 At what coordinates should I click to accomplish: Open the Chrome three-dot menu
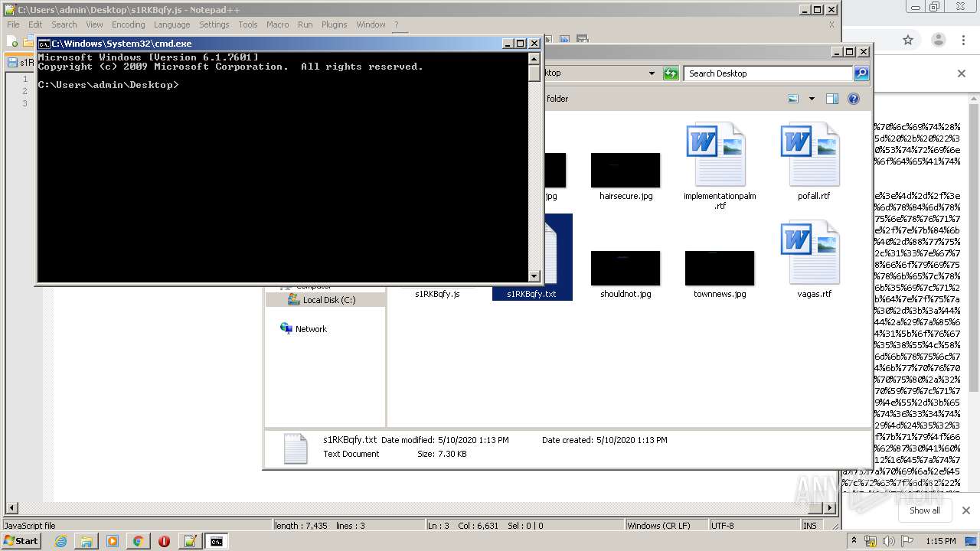click(x=964, y=40)
